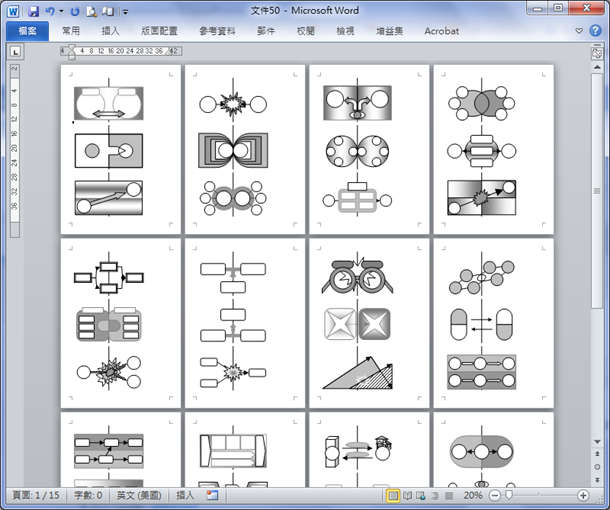
Task: Click the right indent marker on horizontal ruler
Action: click(x=168, y=51)
